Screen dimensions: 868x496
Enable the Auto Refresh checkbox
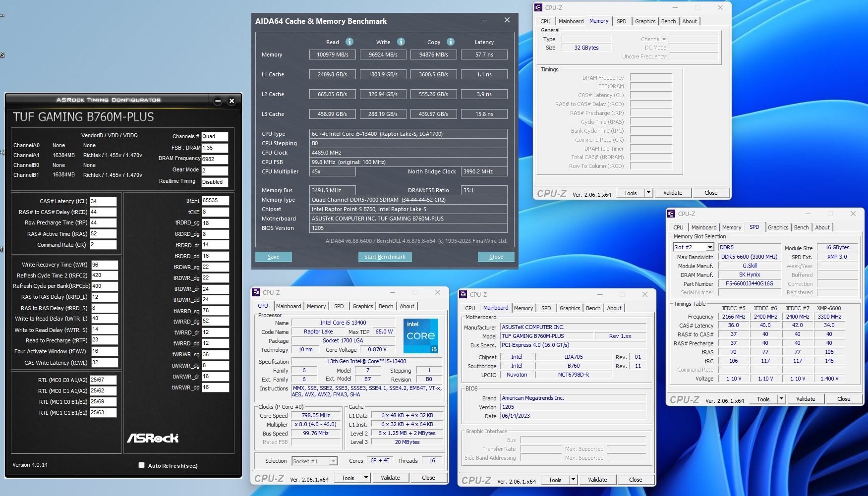[x=142, y=465]
